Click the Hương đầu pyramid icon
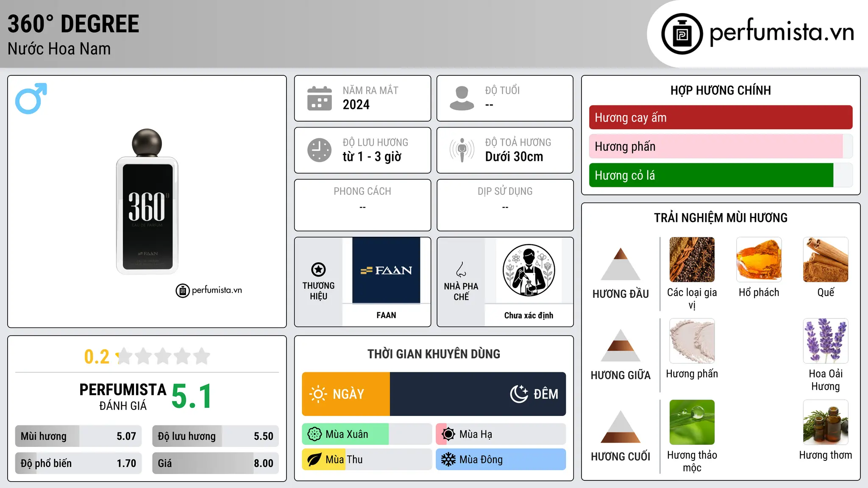Viewport: 868px width, 488px height. [x=620, y=264]
